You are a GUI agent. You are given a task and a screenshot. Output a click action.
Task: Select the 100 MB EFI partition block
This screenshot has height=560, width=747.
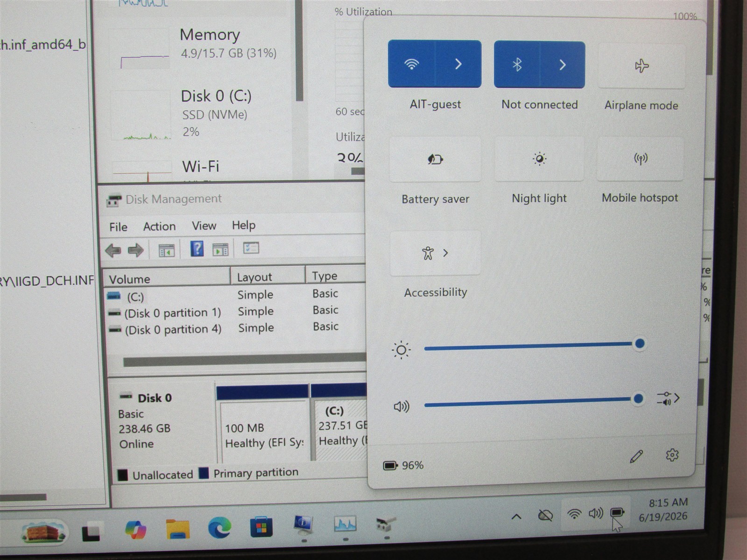coord(263,424)
